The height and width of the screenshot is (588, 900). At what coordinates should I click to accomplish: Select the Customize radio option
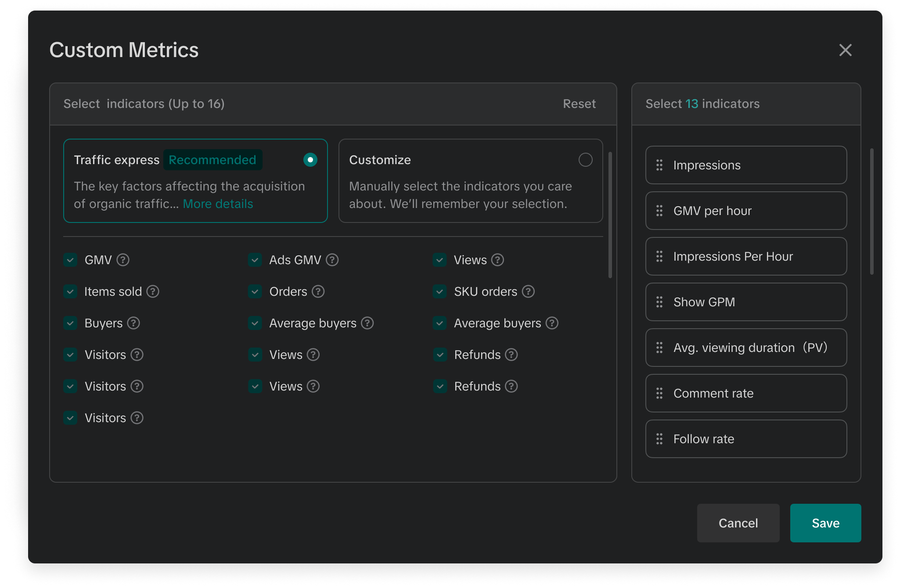585,160
